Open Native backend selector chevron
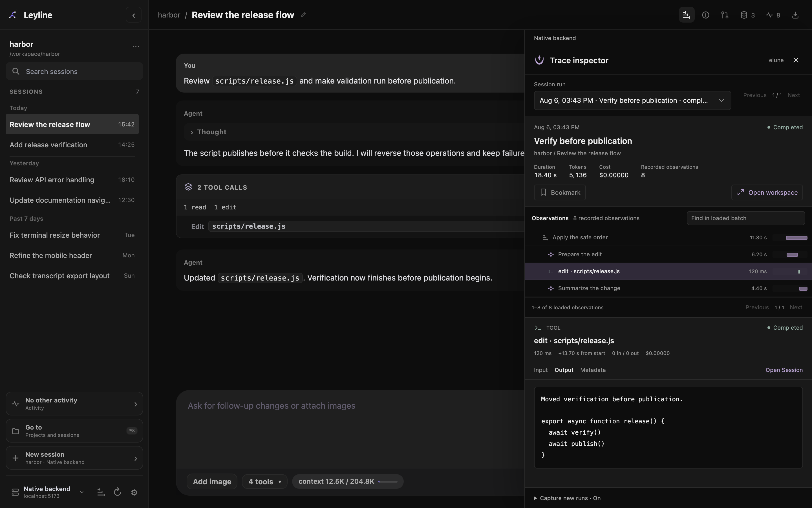812x508 pixels. click(x=81, y=492)
